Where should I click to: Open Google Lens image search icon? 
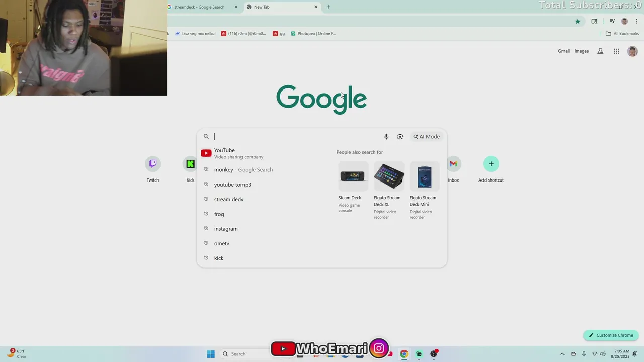click(400, 137)
